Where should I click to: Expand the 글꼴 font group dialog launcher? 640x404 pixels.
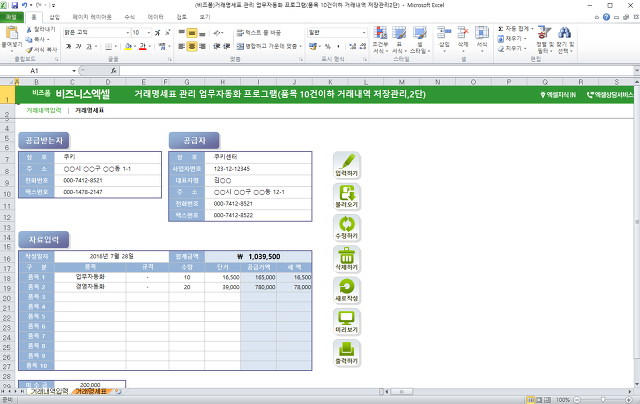tap(169, 59)
